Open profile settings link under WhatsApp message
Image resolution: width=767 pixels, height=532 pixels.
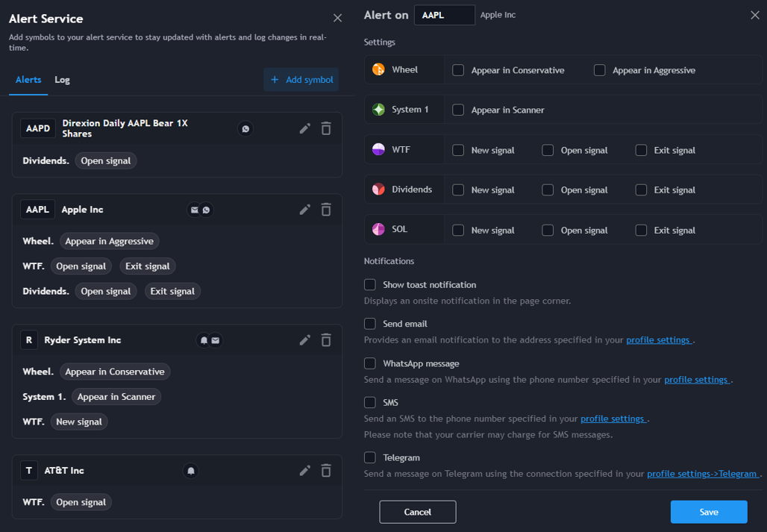point(697,380)
